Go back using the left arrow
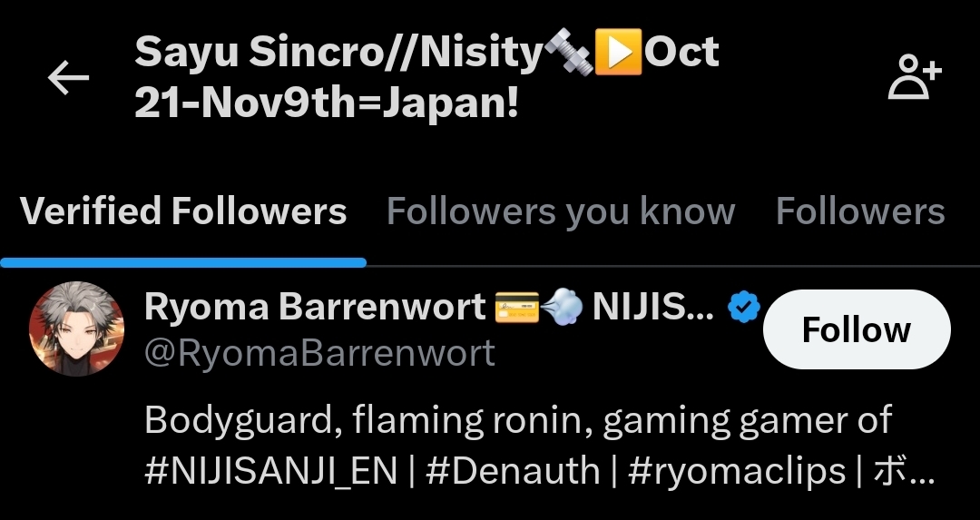 coord(68,77)
